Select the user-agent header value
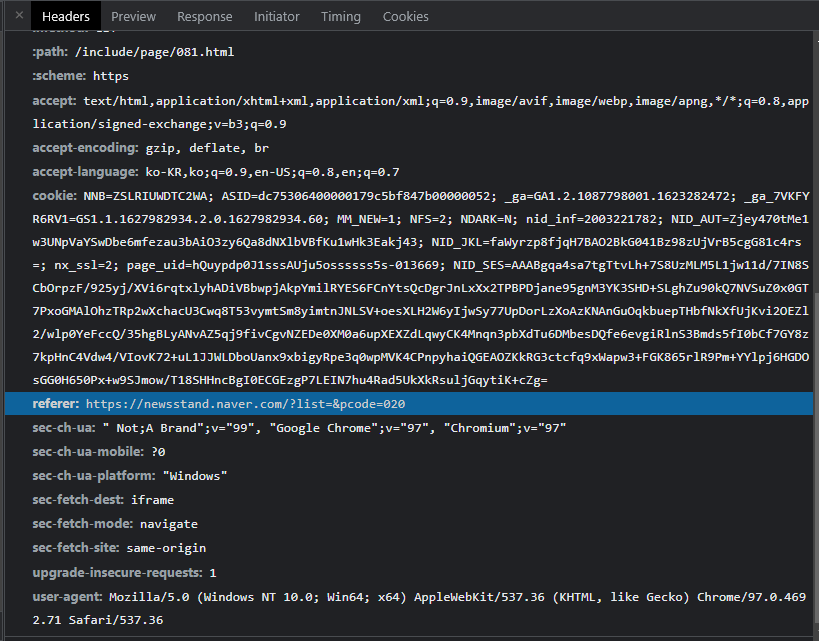The height and width of the screenshot is (641, 819). pos(450,596)
